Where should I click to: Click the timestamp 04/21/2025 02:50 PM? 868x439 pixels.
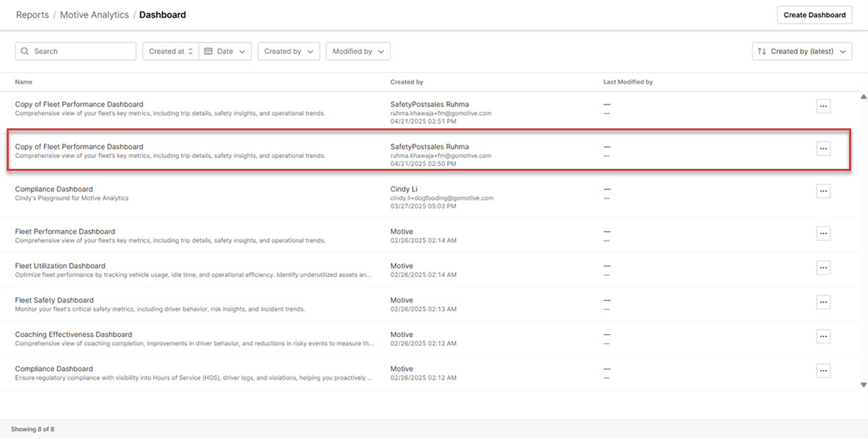[423, 164]
